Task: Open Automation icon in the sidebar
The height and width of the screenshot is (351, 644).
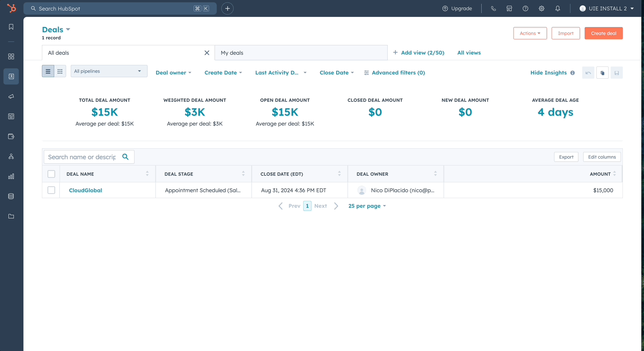Action: (11, 156)
